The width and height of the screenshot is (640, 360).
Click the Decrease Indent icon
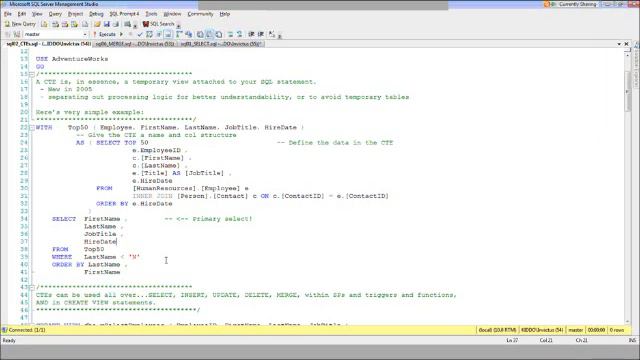(251, 34)
